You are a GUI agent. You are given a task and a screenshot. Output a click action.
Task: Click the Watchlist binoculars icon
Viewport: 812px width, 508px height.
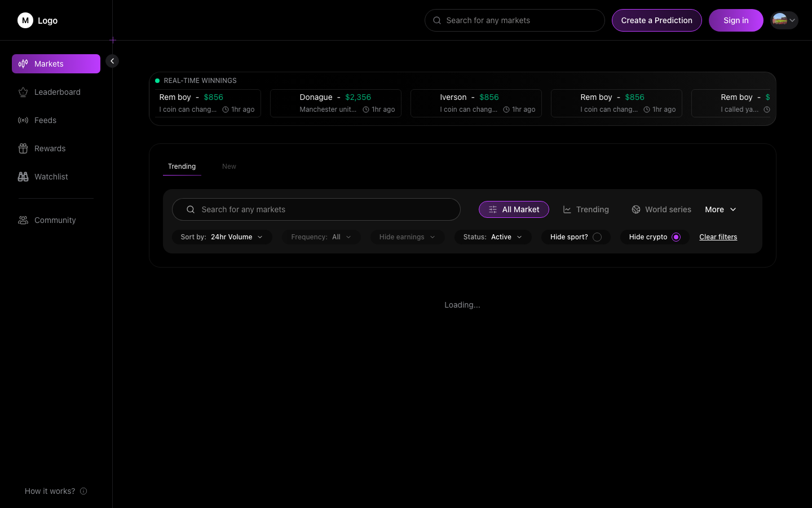(23, 177)
